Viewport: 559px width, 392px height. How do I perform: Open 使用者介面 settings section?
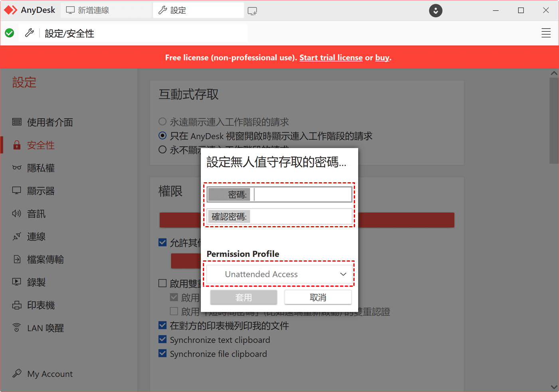point(50,122)
